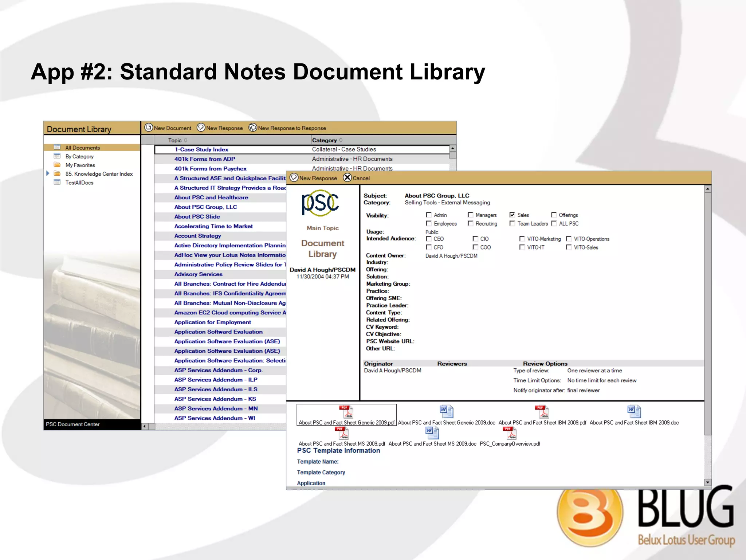Check the COO intended audience checkbox

coord(475,247)
